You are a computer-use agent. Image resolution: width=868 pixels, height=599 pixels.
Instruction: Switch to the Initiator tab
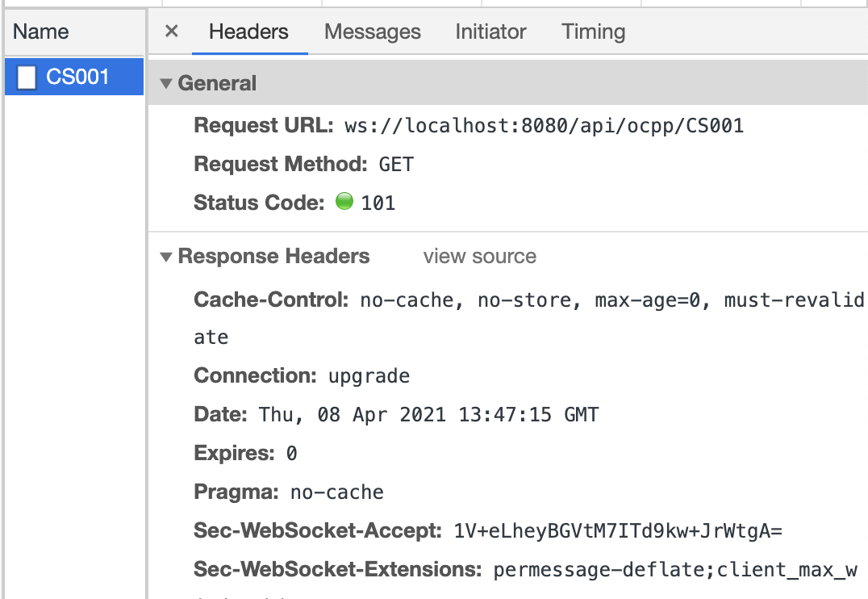click(490, 31)
